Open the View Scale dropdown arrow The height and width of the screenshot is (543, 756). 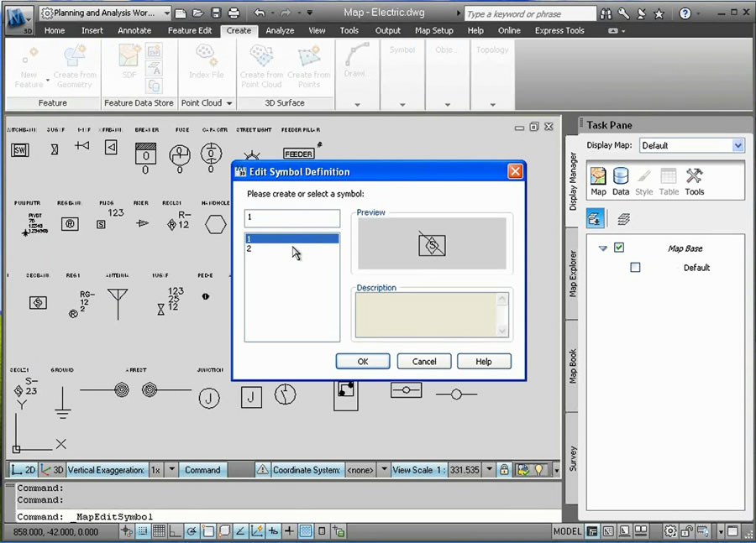point(490,469)
